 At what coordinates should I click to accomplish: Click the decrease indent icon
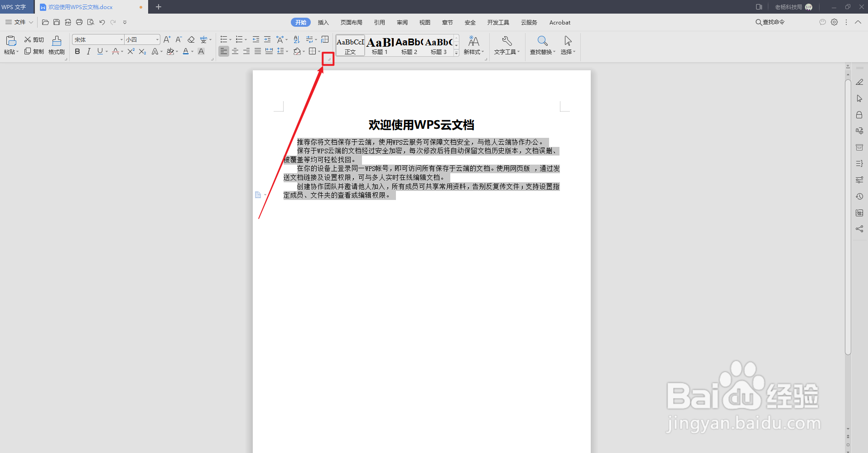point(256,39)
